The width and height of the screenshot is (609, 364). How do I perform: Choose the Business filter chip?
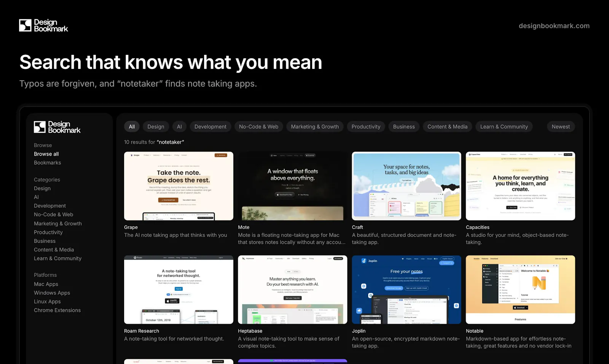click(404, 127)
